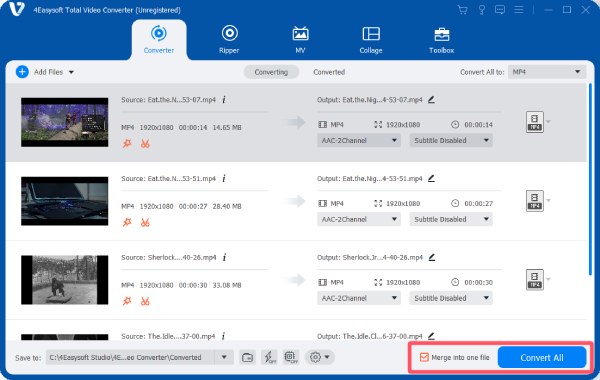Image resolution: width=600 pixels, height=380 pixels.
Task: Cut the Eat.the.N...53-51.mp4 clip with scissors
Action: click(x=145, y=222)
